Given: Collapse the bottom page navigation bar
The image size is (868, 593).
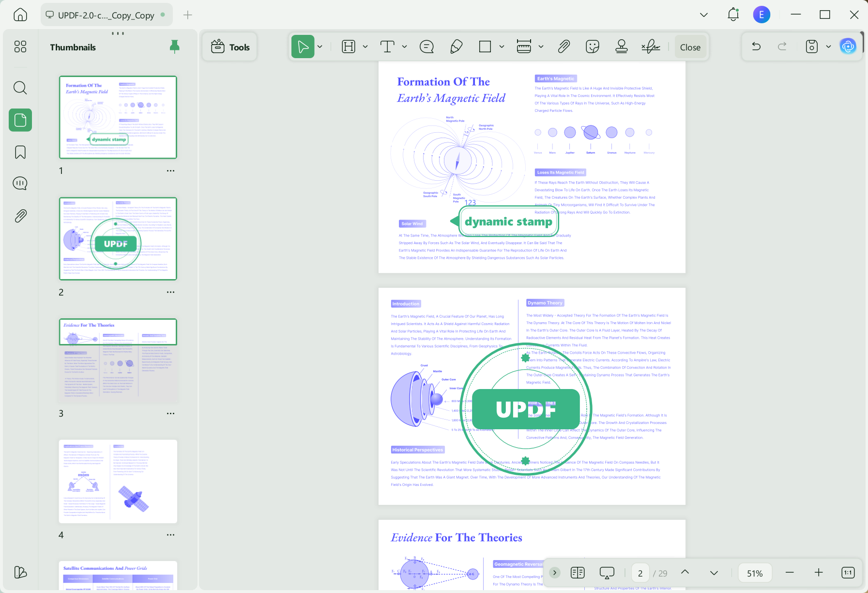Looking at the screenshot, I should (x=555, y=573).
